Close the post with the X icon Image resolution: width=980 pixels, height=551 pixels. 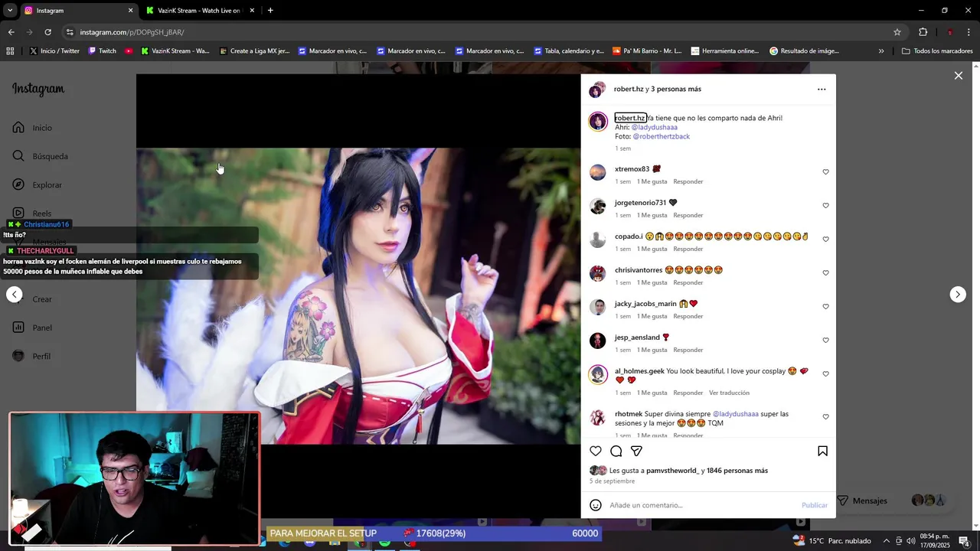(958, 76)
